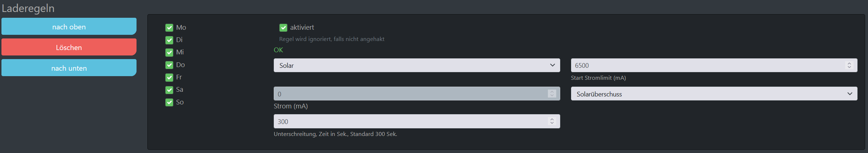This screenshot has height=153, width=868.
Task: Click the Start Stromlimit field showing 6500
Action: pyautogui.click(x=706, y=65)
